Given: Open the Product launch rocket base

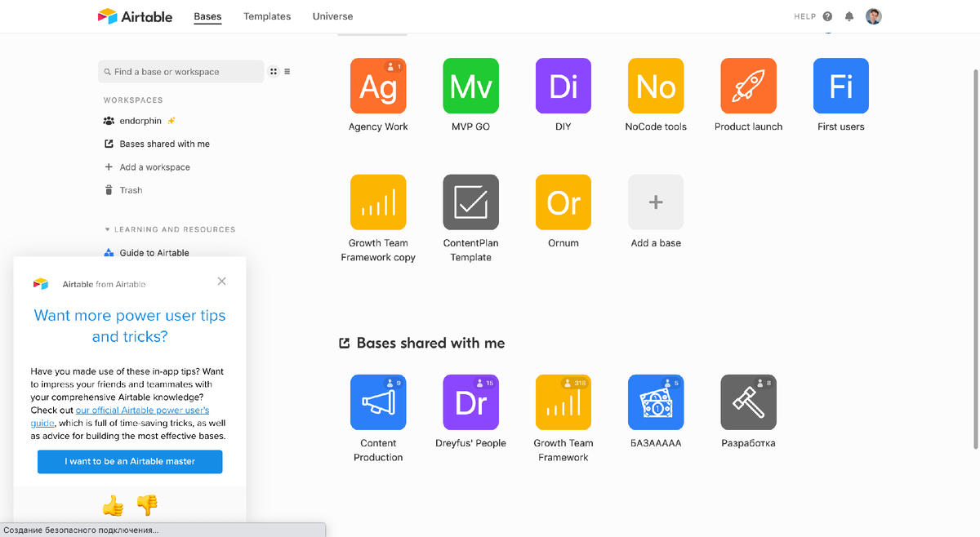Looking at the screenshot, I should [x=748, y=86].
